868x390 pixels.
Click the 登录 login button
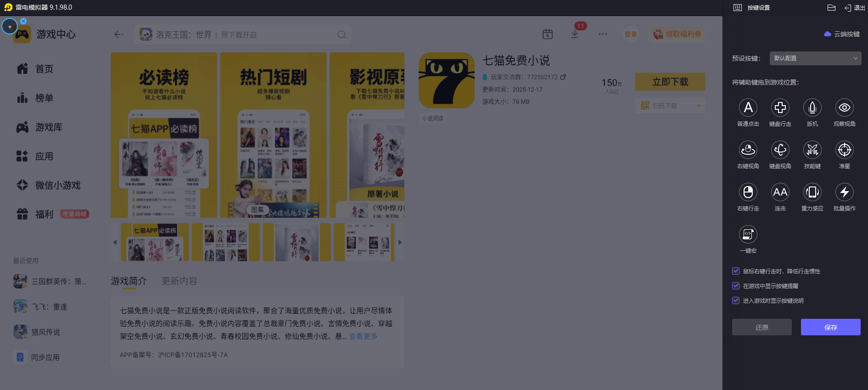pyautogui.click(x=631, y=34)
